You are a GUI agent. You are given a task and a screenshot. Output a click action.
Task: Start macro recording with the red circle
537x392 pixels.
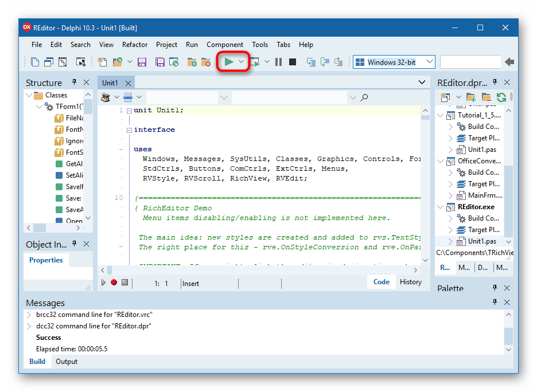114,282
